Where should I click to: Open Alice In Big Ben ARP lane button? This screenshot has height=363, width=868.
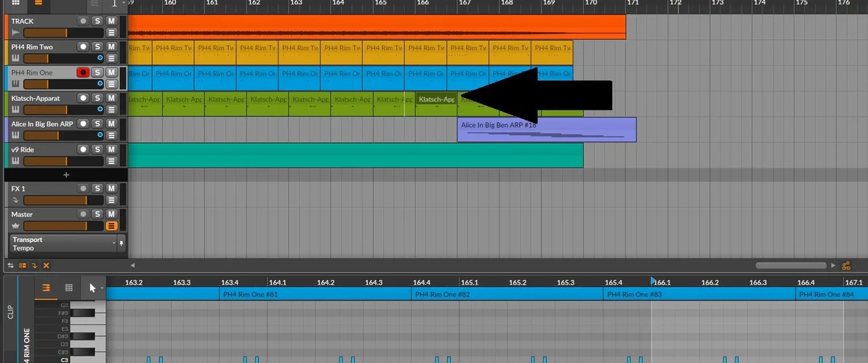[x=111, y=135]
